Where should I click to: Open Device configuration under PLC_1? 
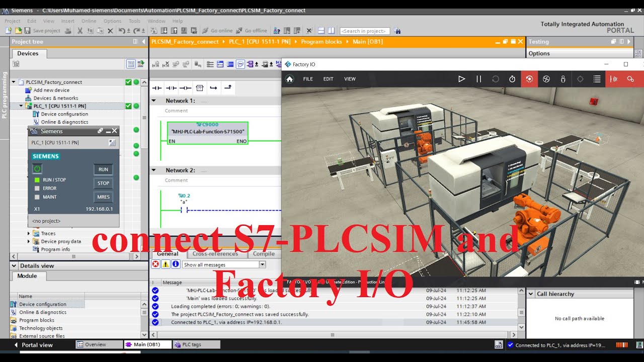click(64, 114)
